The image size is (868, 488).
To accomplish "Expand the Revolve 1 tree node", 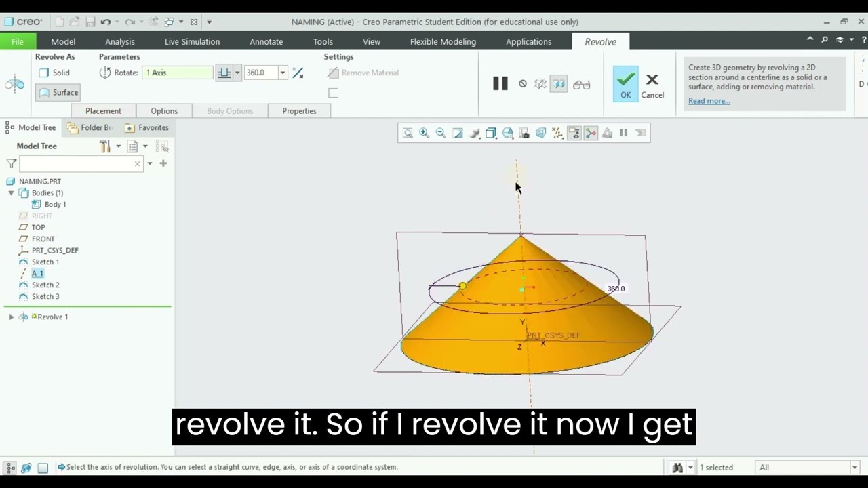I will click(x=11, y=317).
